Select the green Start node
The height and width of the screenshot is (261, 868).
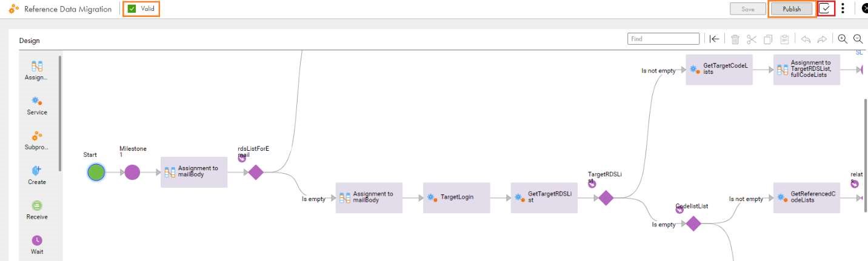[x=96, y=173]
